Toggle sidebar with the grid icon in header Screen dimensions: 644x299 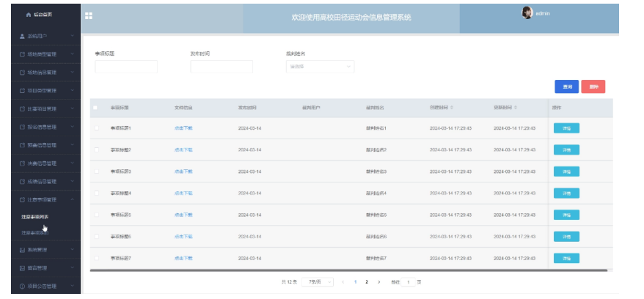pos(88,16)
